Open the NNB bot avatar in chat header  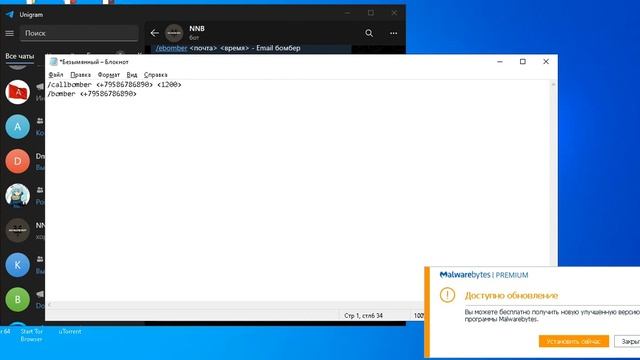[x=174, y=33]
